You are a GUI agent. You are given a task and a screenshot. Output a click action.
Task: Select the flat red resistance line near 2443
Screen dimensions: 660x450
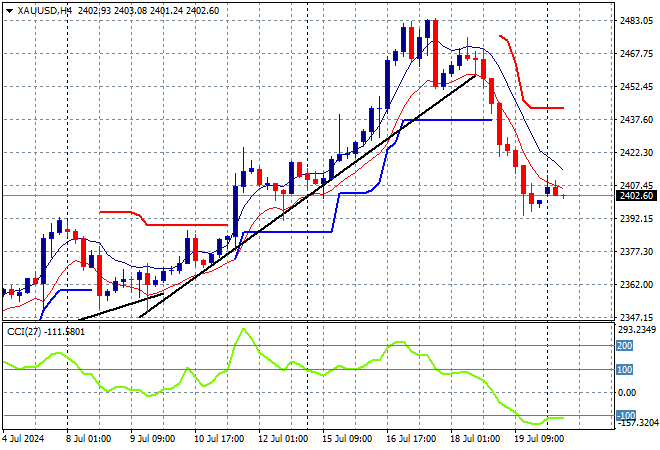[x=547, y=108]
